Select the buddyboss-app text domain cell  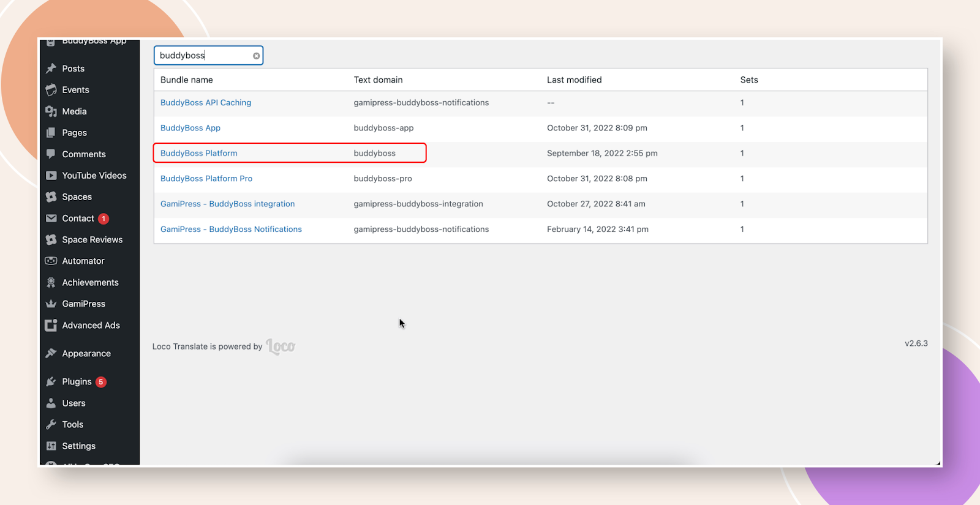[384, 128]
